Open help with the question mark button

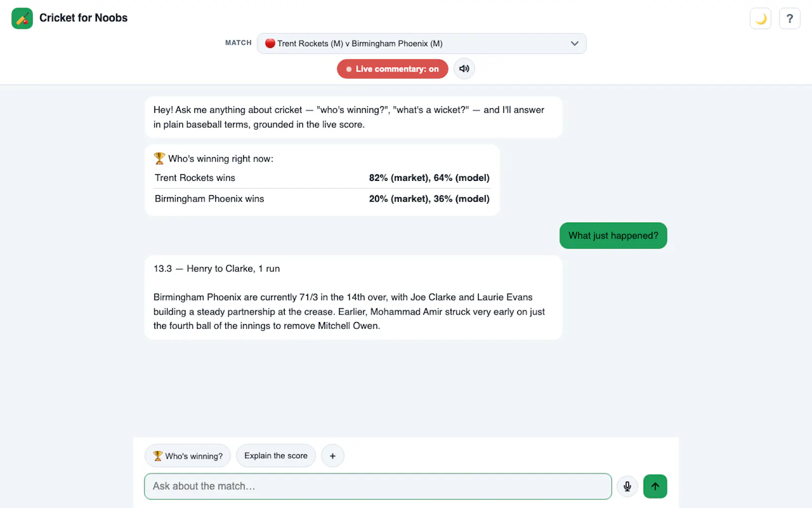[x=790, y=19]
